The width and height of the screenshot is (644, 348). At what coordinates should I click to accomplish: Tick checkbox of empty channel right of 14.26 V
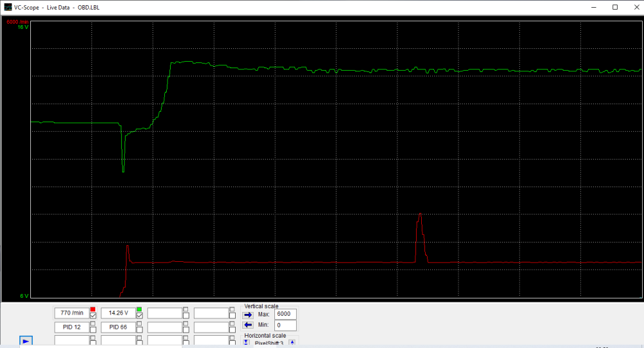(185, 316)
